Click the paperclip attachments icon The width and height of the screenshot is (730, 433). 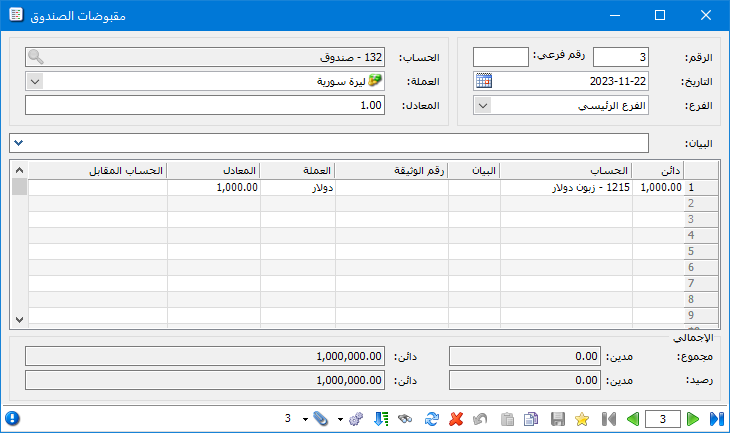click(321, 419)
